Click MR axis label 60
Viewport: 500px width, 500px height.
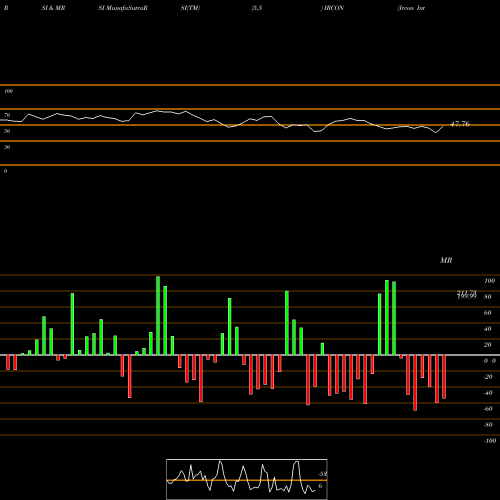[488, 313]
